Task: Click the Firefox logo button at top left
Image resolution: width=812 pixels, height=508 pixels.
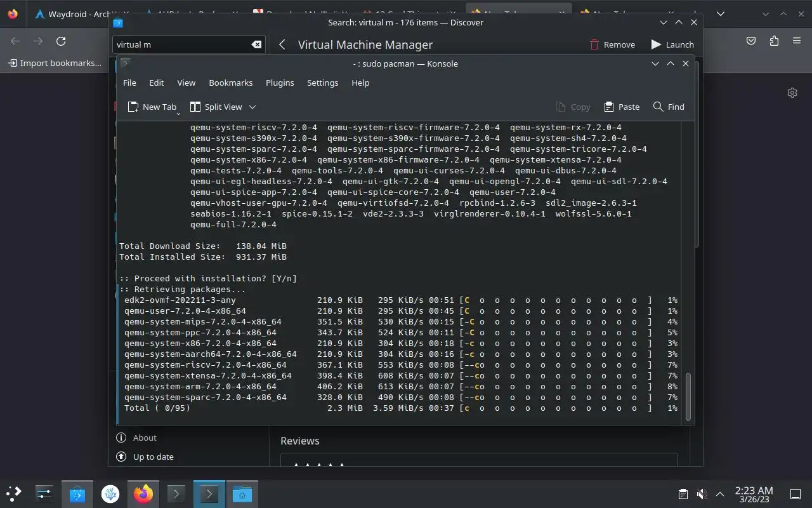Action: coord(13,14)
